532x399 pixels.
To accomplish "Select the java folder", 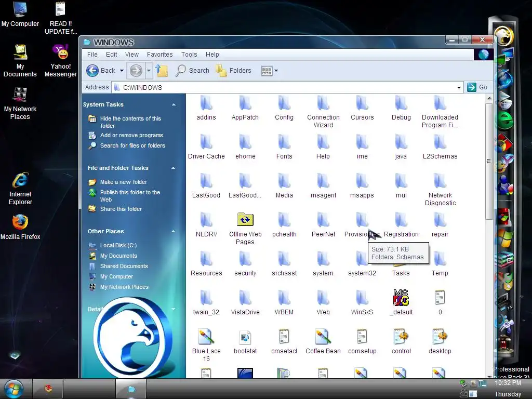I will (401, 147).
